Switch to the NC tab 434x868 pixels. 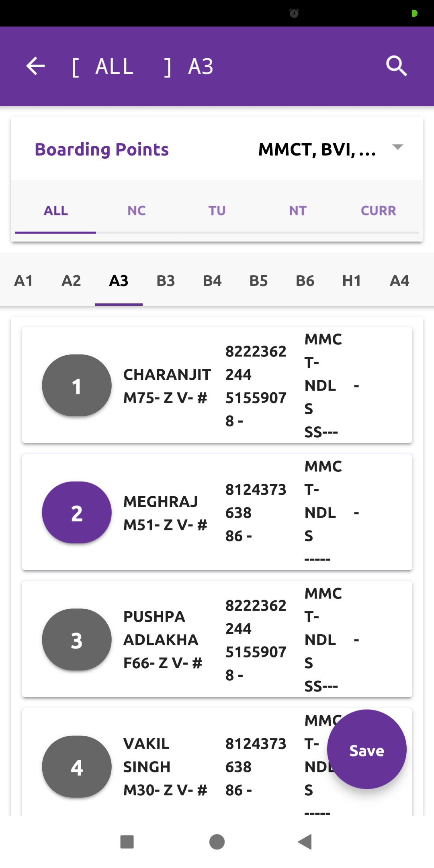coord(136,211)
